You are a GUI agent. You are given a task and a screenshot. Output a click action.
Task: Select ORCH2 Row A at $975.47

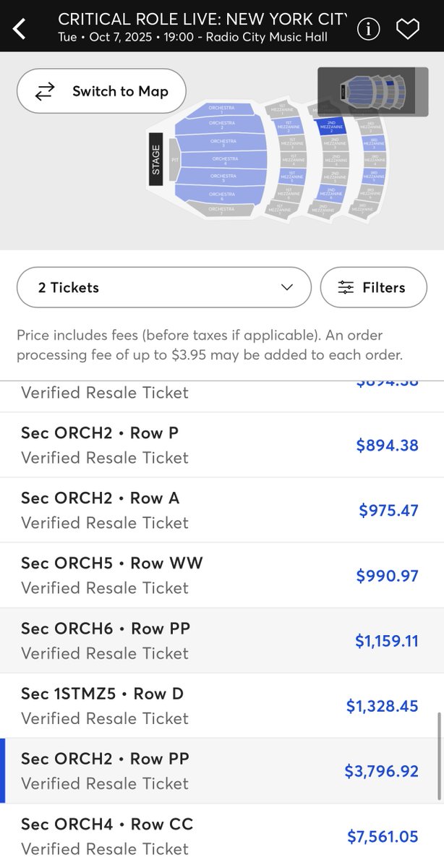point(222,510)
